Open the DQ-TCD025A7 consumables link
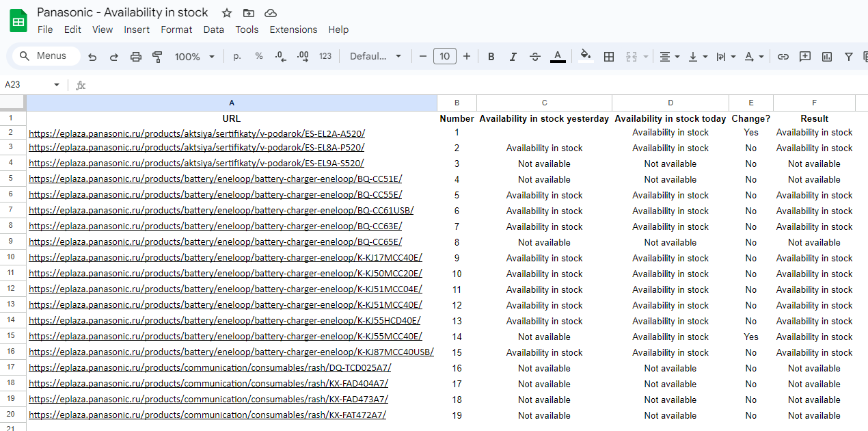This screenshot has width=868, height=431. point(210,368)
